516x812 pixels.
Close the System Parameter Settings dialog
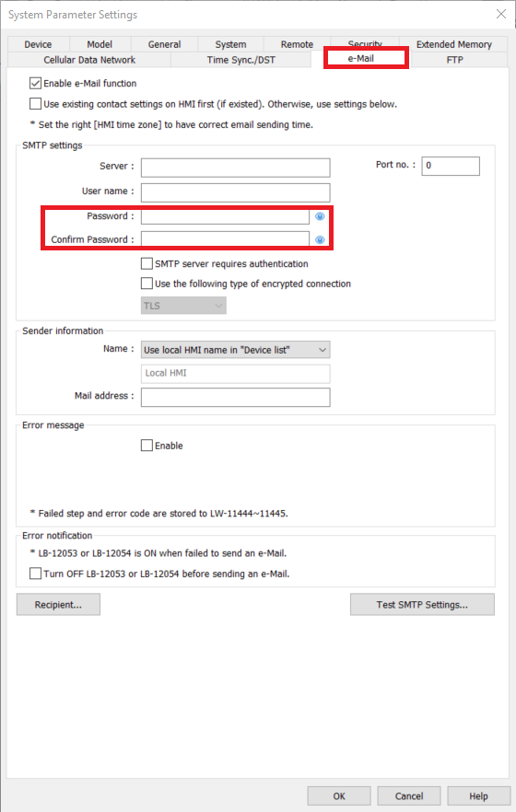501,14
